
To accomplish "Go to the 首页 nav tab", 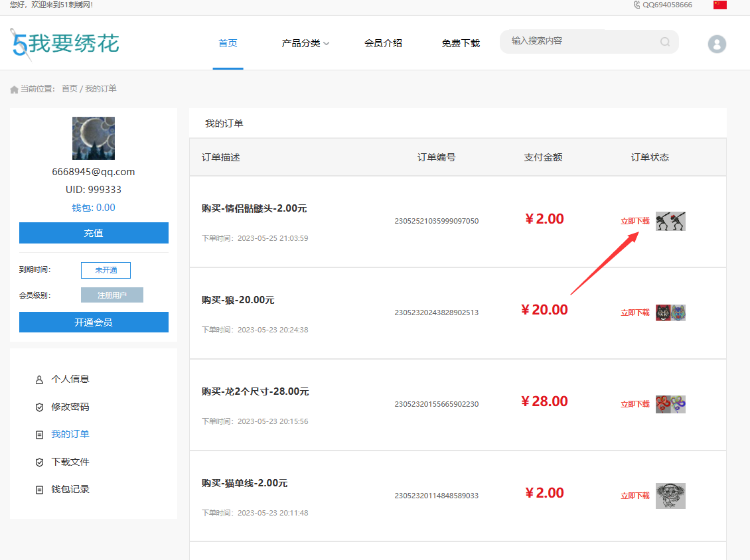I will (x=228, y=43).
